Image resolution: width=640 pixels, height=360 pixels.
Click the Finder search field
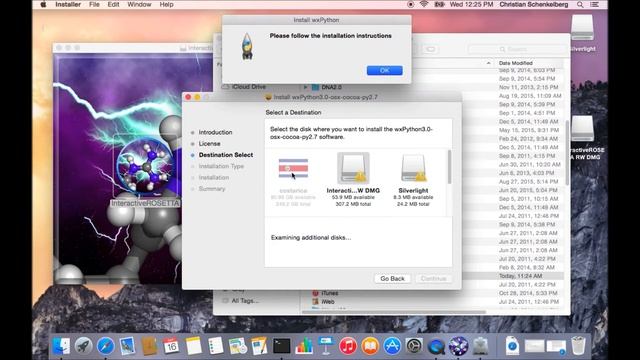pos(517,49)
